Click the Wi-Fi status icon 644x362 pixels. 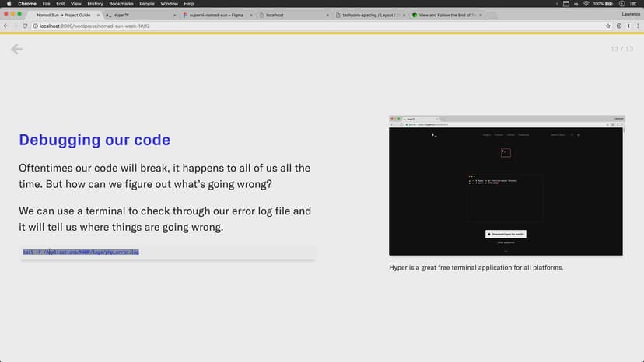586,4
